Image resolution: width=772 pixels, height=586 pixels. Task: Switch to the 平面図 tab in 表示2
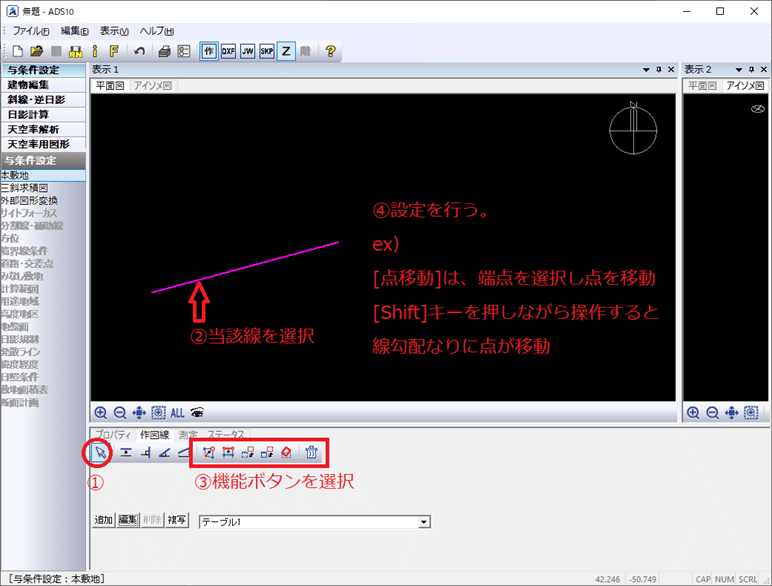tap(703, 86)
